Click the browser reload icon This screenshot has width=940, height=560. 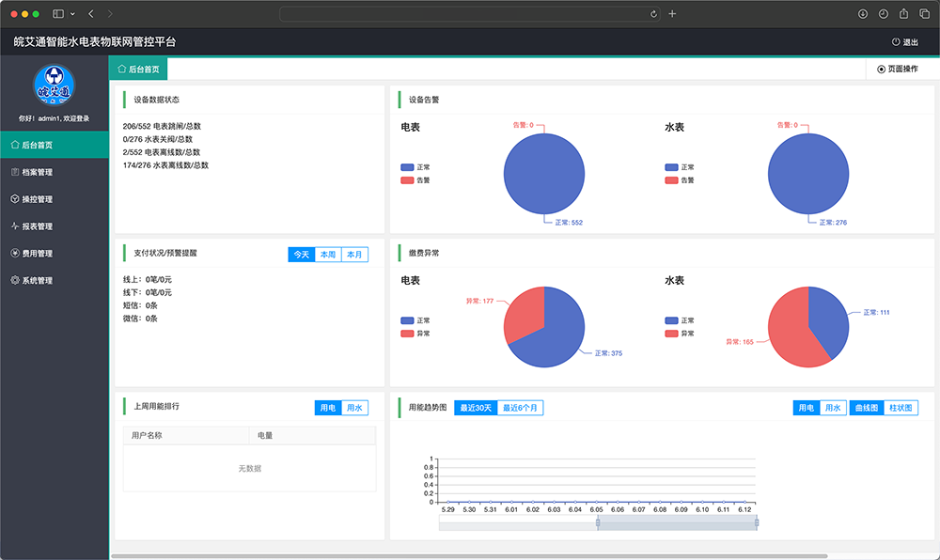(x=653, y=14)
